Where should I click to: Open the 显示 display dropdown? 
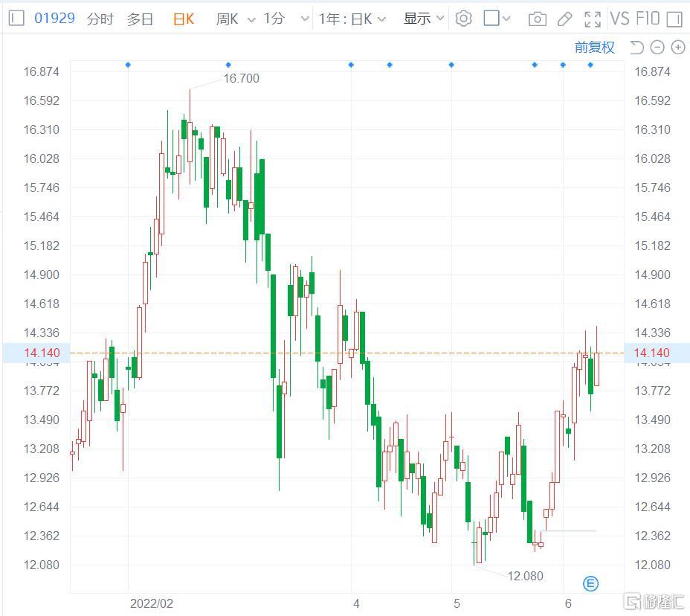pyautogui.click(x=424, y=19)
